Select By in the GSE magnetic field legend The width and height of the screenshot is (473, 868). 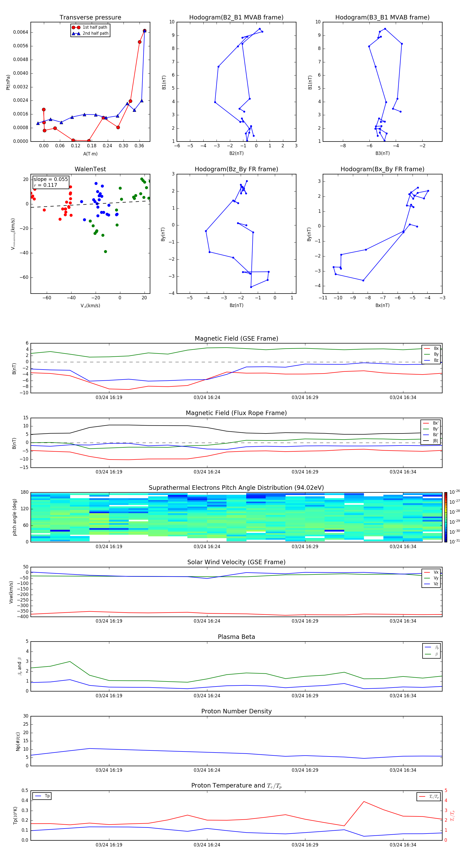coord(431,355)
